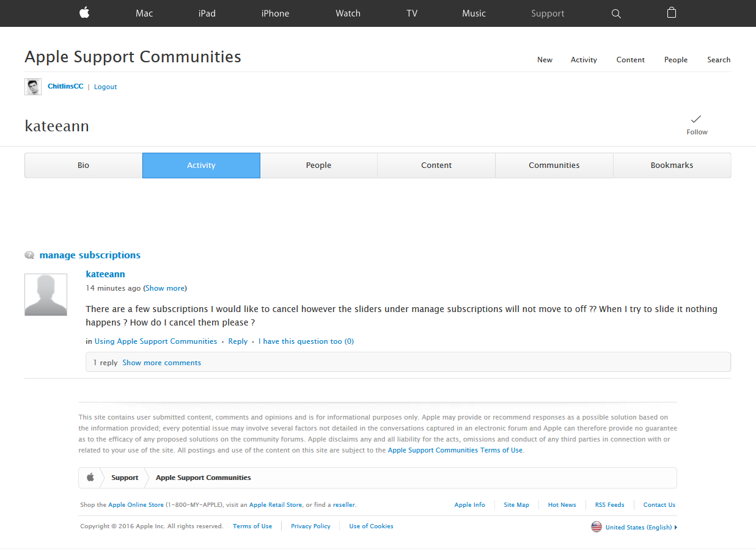Click Content in communities header menu
The height and width of the screenshot is (549, 756).
pyautogui.click(x=631, y=60)
